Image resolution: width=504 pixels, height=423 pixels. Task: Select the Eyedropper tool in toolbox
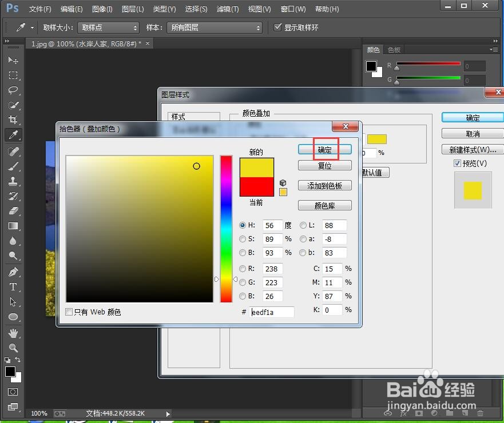click(13, 135)
